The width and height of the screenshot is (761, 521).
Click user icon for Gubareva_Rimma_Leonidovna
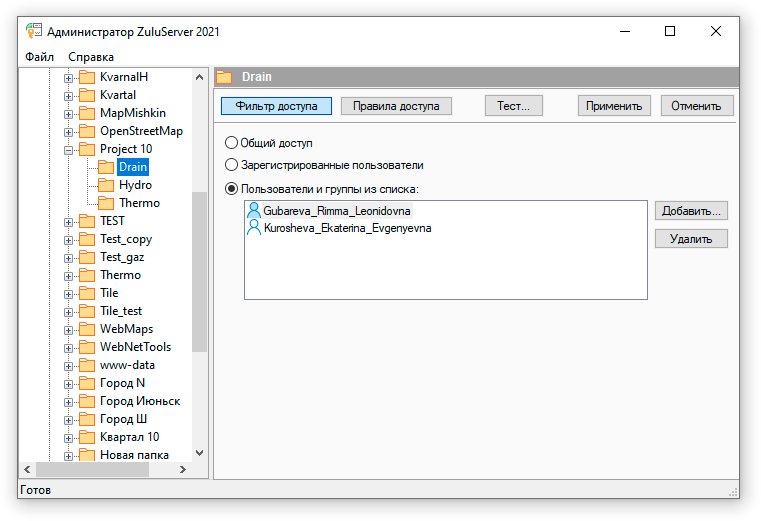[x=253, y=210]
